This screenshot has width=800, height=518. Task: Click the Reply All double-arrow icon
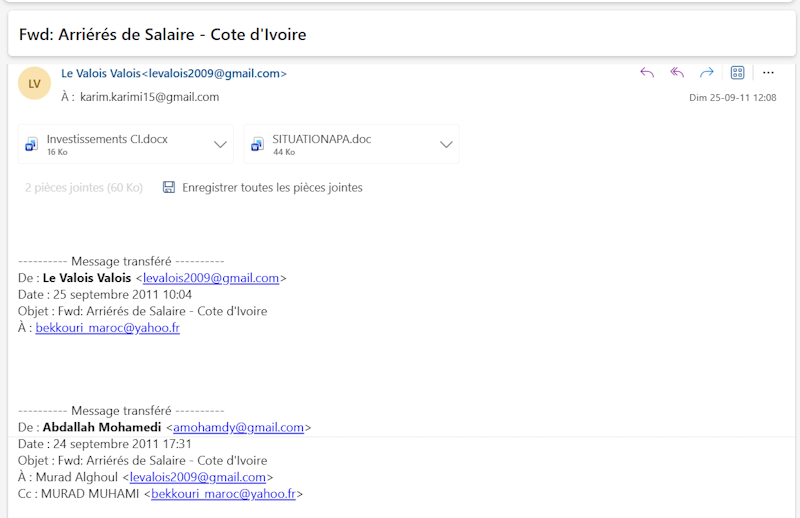click(x=677, y=72)
